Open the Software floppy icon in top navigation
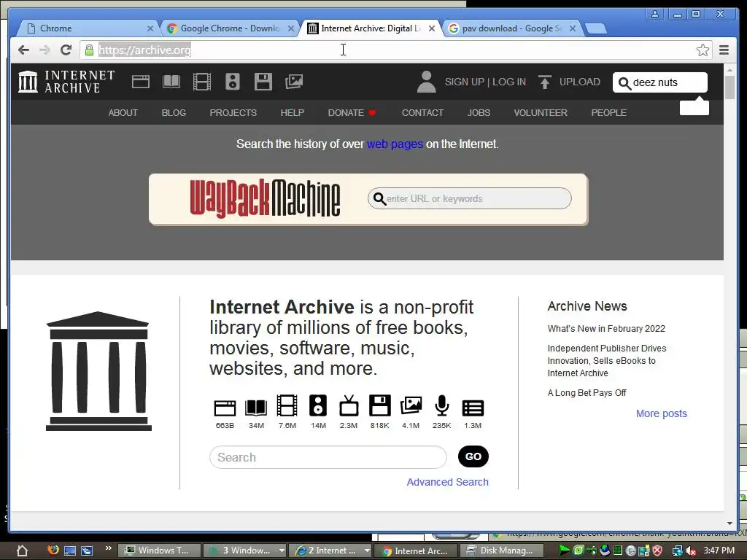This screenshot has height=560, width=747. click(263, 82)
